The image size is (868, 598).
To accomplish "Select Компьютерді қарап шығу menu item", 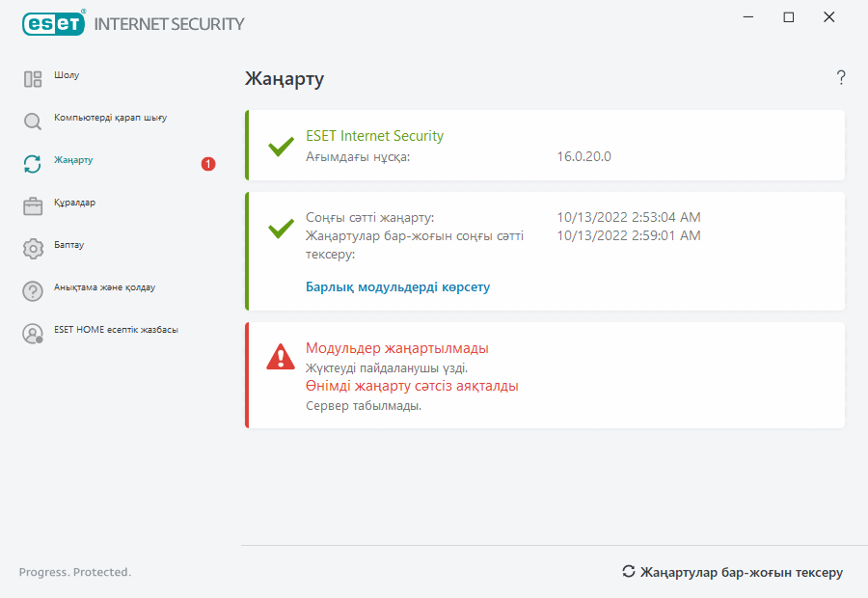I will pyautogui.click(x=111, y=118).
